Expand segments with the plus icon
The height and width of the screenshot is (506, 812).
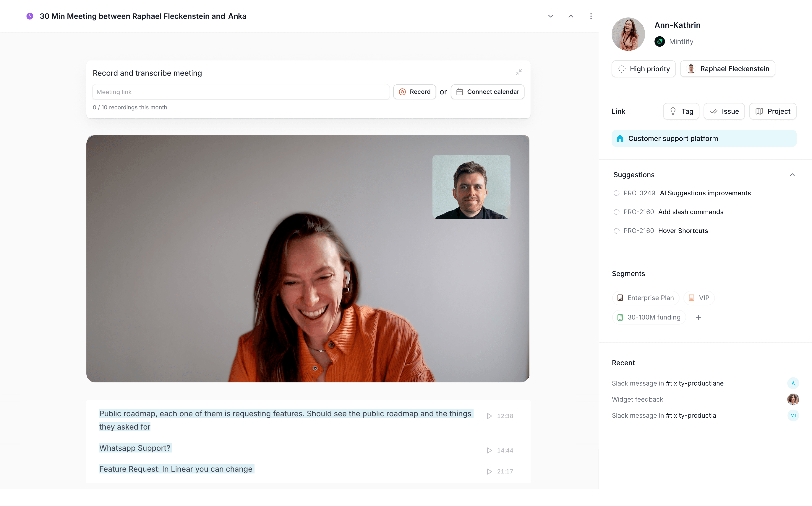[x=698, y=317]
